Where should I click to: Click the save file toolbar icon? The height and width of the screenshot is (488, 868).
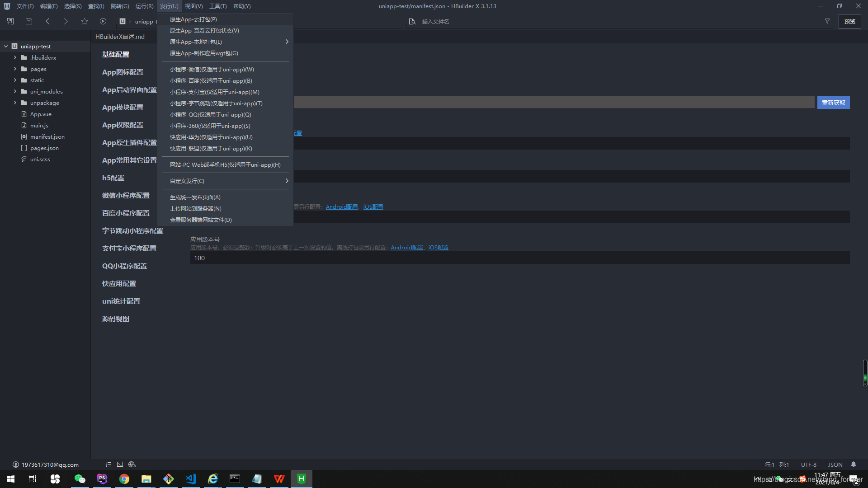pyautogui.click(x=29, y=21)
